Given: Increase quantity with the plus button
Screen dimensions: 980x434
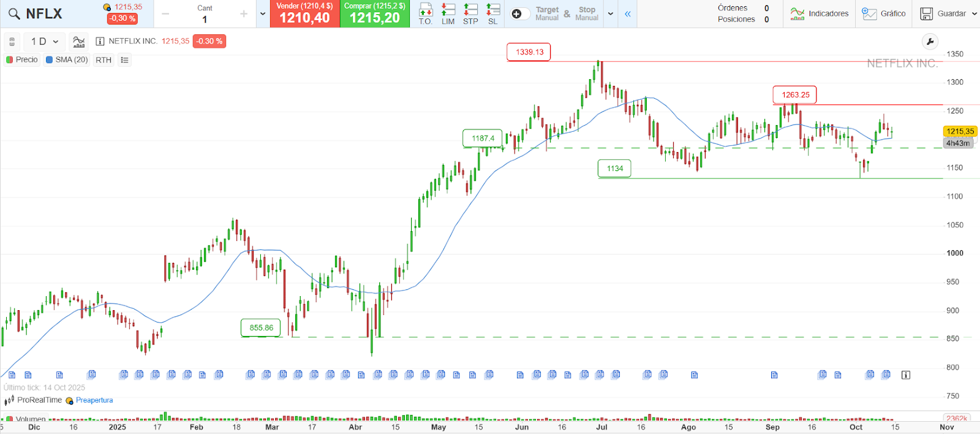Looking at the screenshot, I should pyautogui.click(x=244, y=13).
